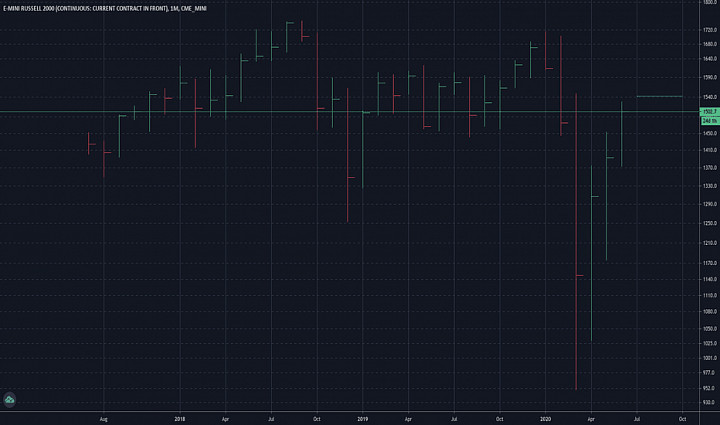The height and width of the screenshot is (425, 720).
Task: Click the 1590.0 price axis label
Action: coord(709,78)
